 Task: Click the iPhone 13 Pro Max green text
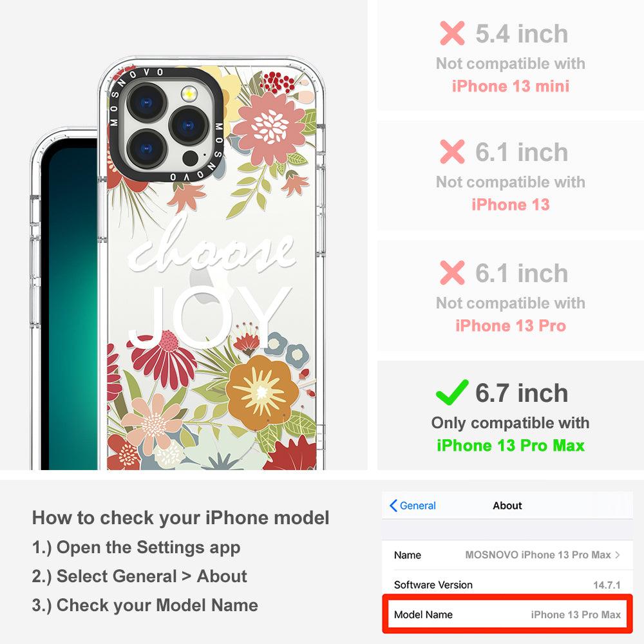pyautogui.click(x=511, y=445)
